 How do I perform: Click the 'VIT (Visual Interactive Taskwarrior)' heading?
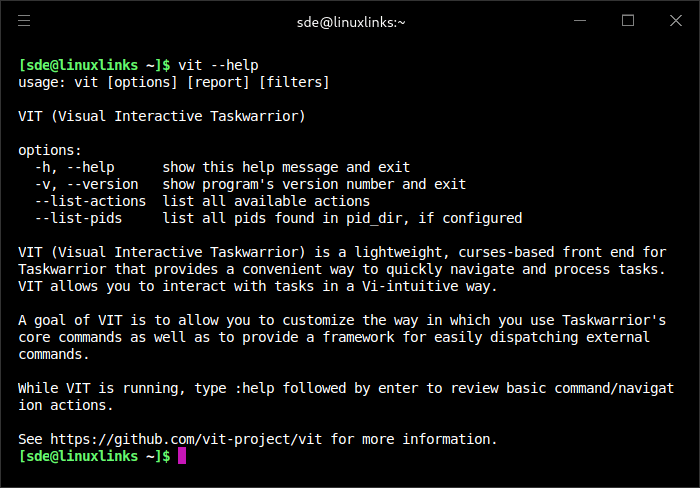pyautogui.click(x=162, y=117)
